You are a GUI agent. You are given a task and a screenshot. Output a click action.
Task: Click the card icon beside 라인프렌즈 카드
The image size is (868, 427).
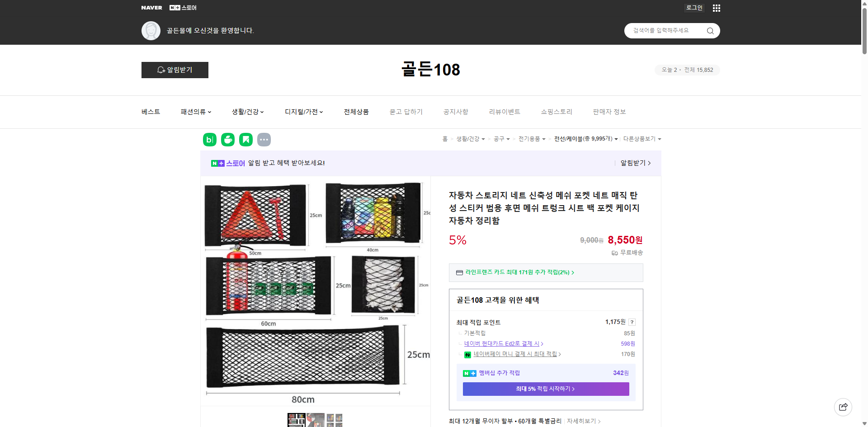point(459,272)
